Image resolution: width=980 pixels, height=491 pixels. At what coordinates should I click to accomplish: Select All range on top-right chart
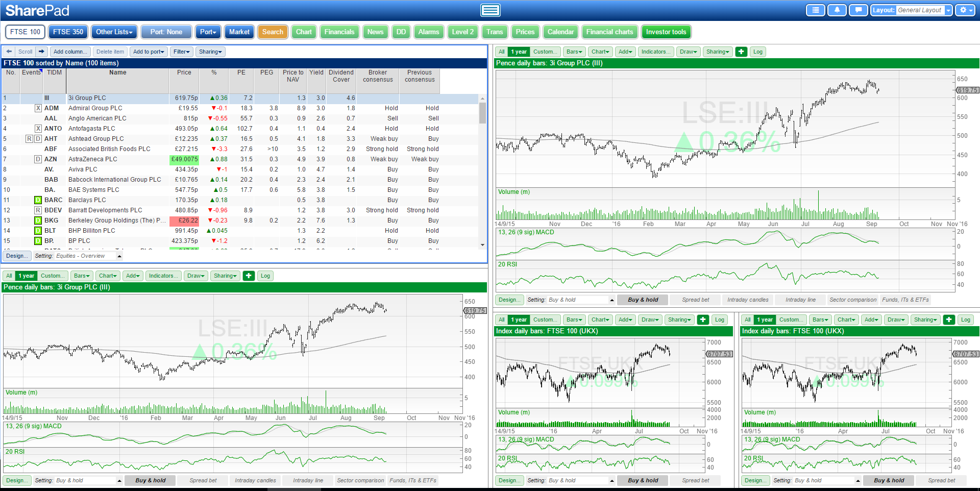502,52
